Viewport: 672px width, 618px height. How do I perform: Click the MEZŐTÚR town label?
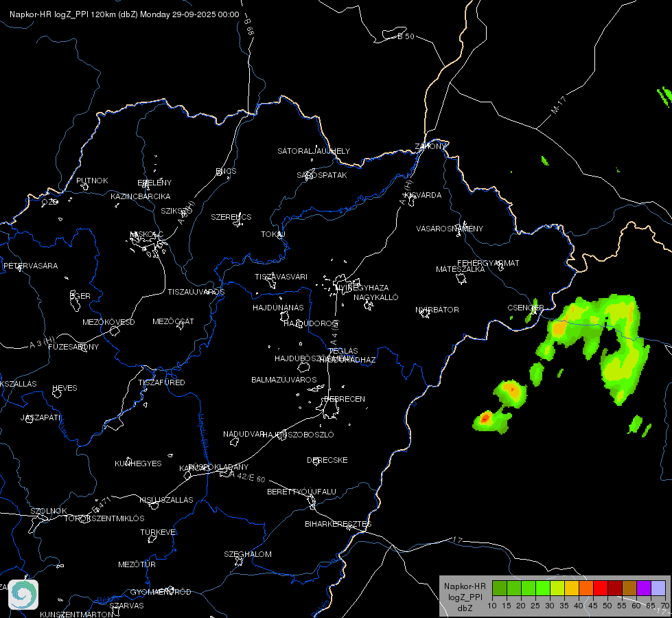tap(137, 564)
